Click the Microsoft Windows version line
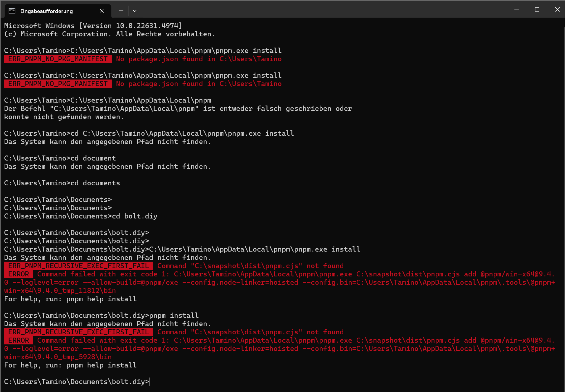The width and height of the screenshot is (565, 392). [x=93, y=26]
